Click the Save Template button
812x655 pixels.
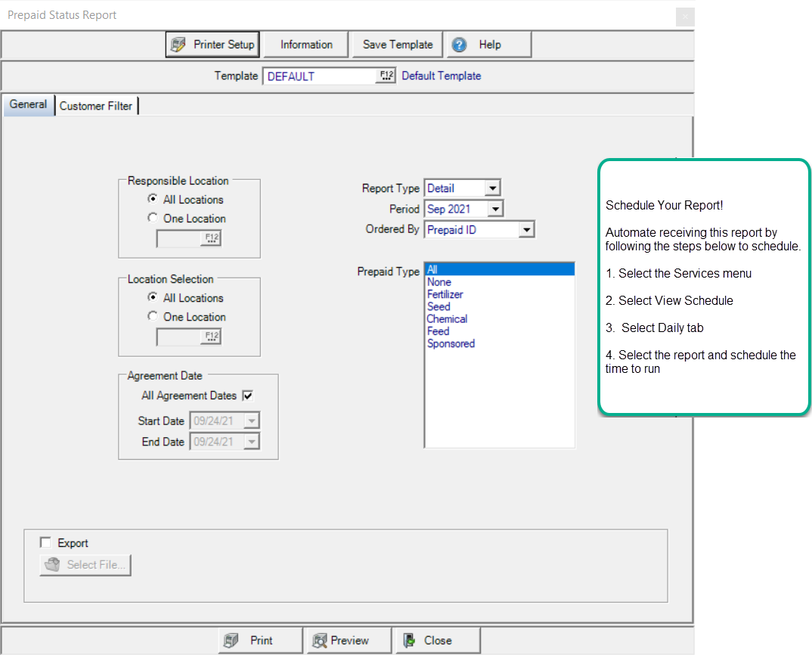398,45
